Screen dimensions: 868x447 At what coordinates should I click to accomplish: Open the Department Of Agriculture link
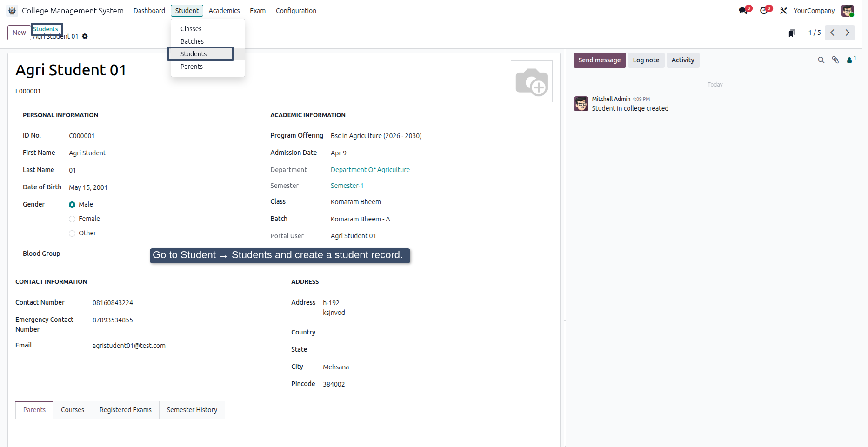pyautogui.click(x=370, y=170)
